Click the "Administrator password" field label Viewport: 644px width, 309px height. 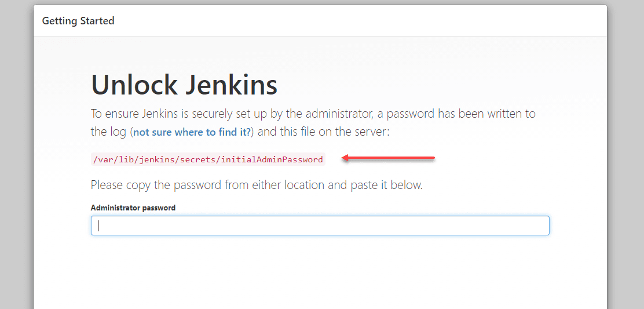coord(133,208)
